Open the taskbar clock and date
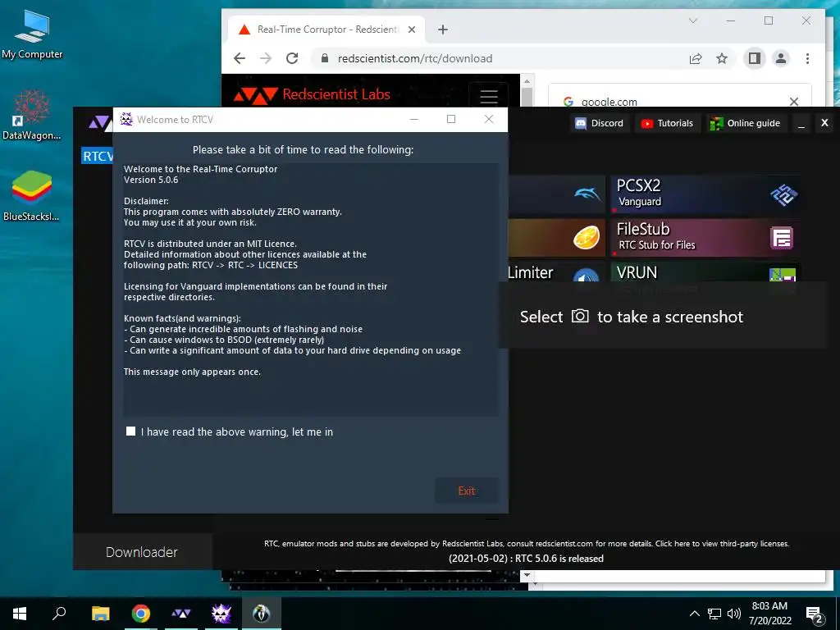This screenshot has height=630, width=840. click(x=769, y=614)
